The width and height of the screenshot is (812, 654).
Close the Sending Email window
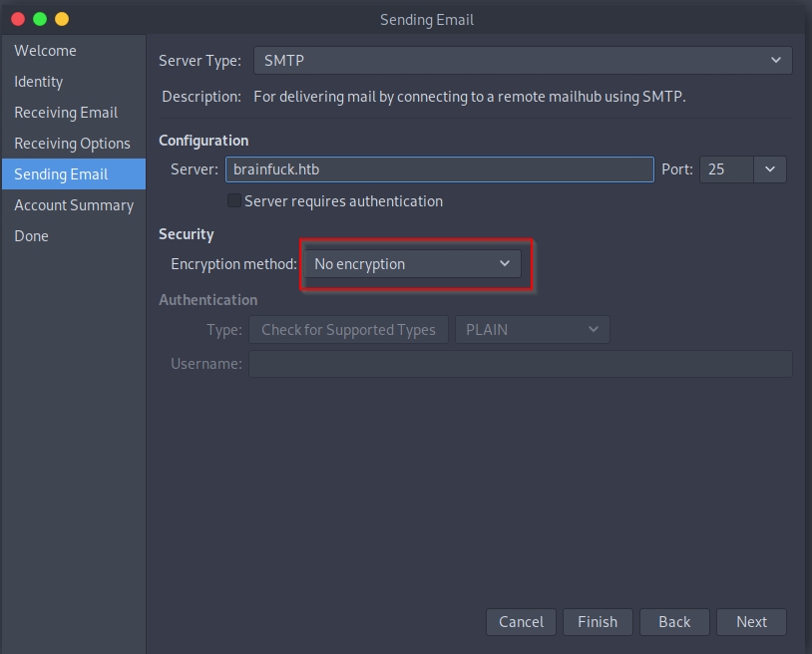pos(17,19)
